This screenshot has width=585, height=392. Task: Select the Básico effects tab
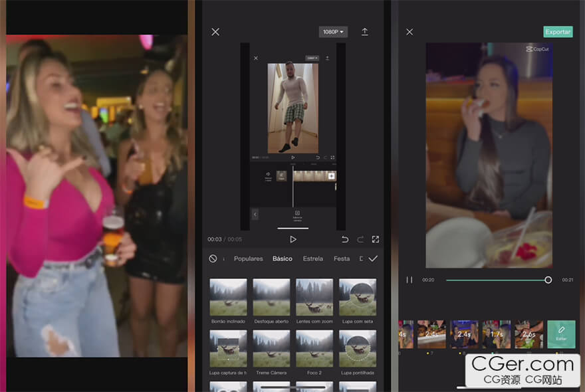click(283, 259)
